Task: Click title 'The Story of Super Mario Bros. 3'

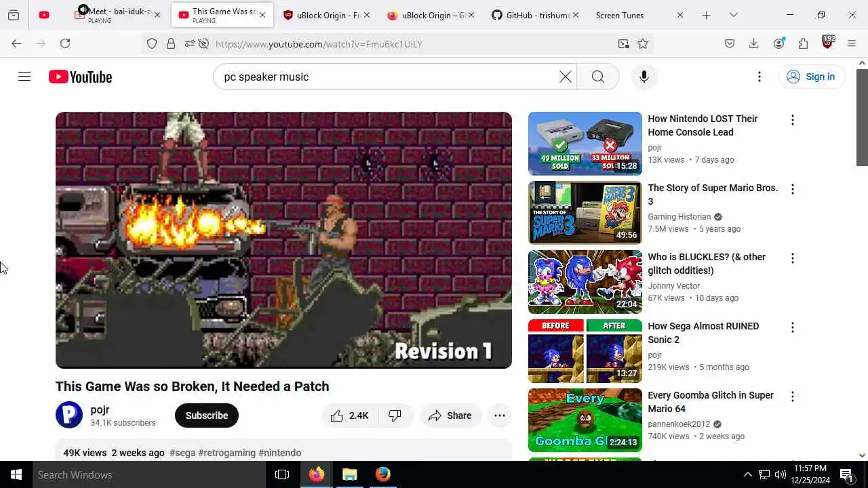Action: tap(713, 195)
